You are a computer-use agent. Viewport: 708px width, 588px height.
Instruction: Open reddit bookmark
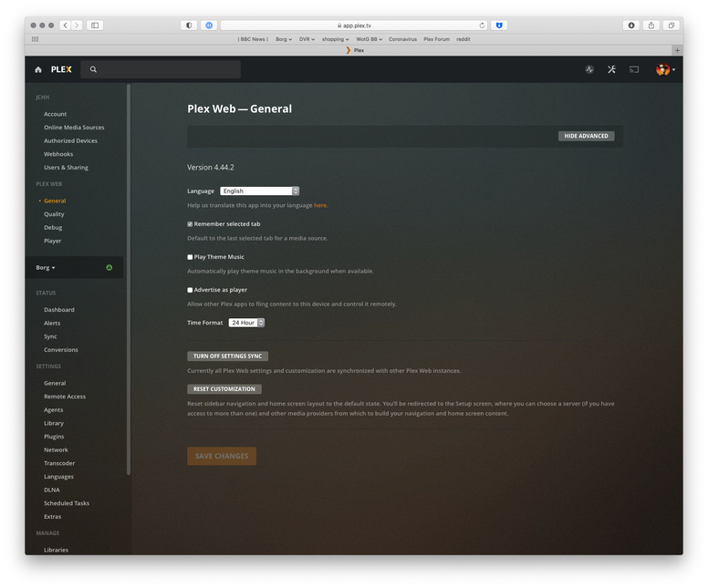pos(463,39)
